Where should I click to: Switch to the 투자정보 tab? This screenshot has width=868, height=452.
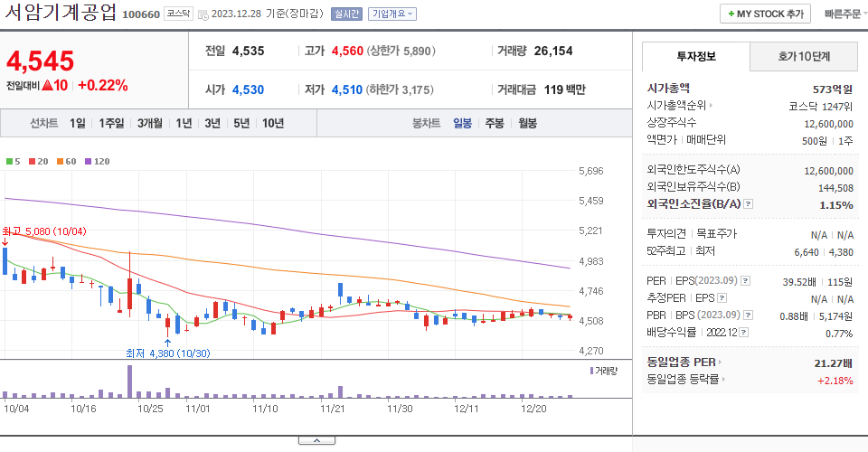tap(696, 56)
